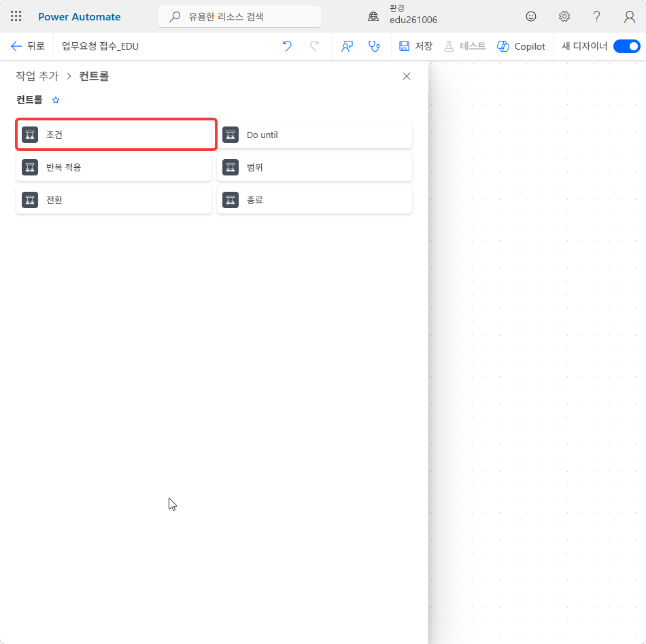Edit the flow name 업무요청 접수_EDU
This screenshot has height=644, width=646.
tap(100, 46)
